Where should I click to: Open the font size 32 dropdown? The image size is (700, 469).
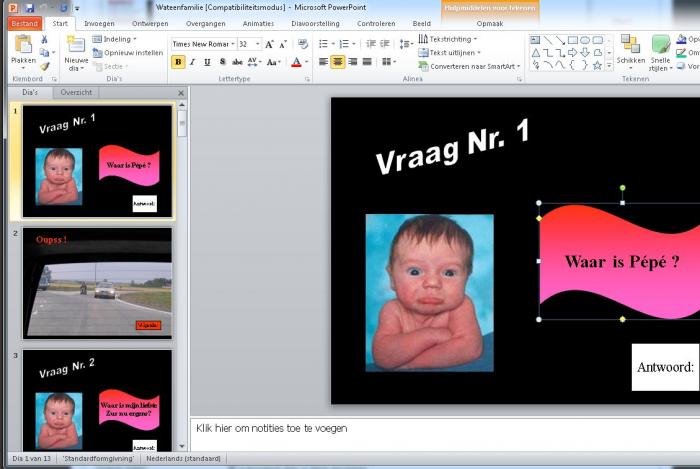pyautogui.click(x=258, y=44)
